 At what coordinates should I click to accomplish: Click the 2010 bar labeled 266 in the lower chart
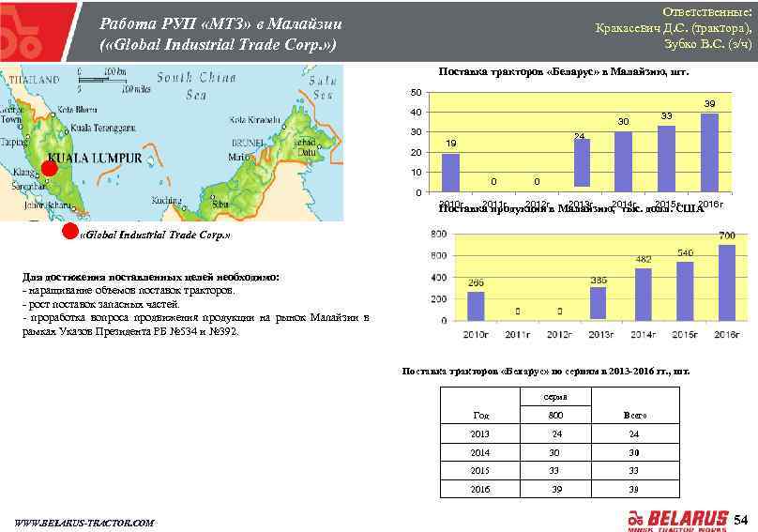pyautogui.click(x=476, y=306)
